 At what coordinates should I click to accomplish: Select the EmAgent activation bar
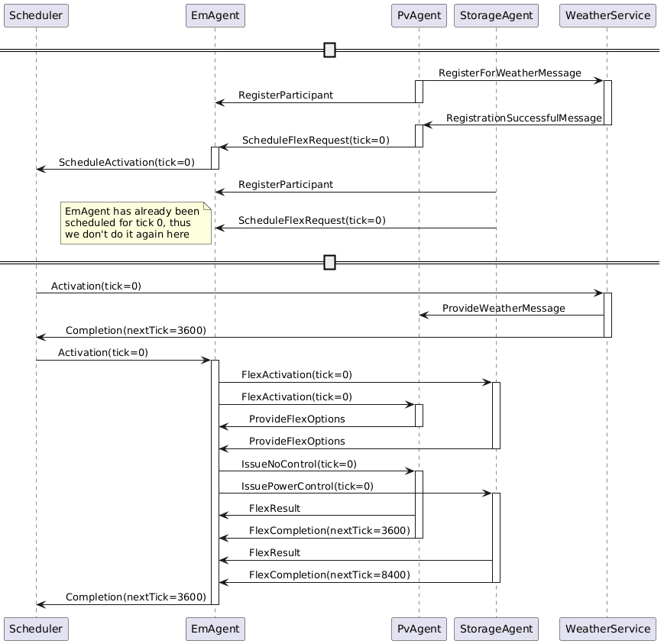(x=215, y=474)
